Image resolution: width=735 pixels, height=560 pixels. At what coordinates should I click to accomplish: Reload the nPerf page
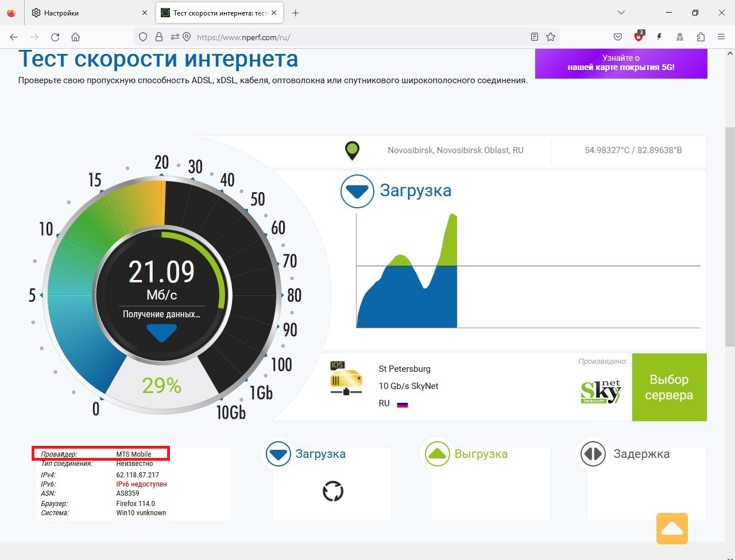coord(55,37)
